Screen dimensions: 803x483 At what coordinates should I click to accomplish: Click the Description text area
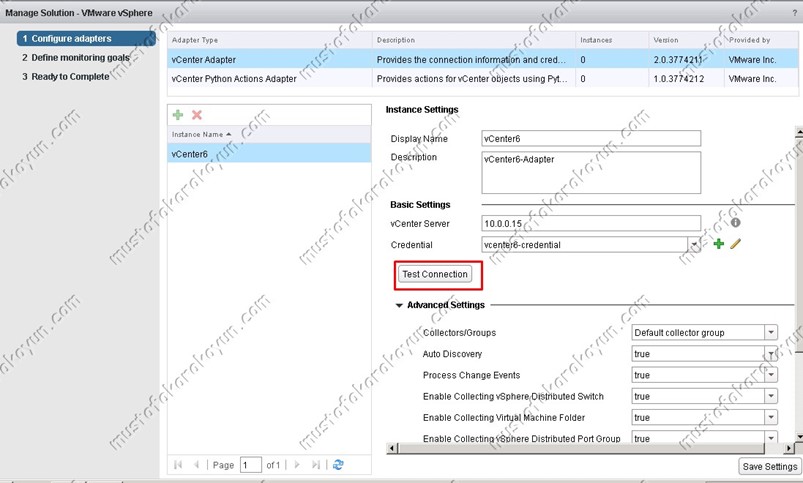tap(591, 172)
